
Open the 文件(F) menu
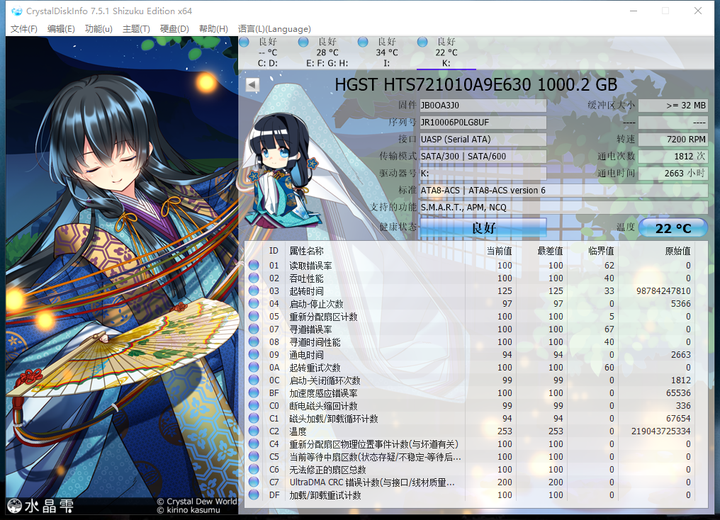tap(23, 29)
